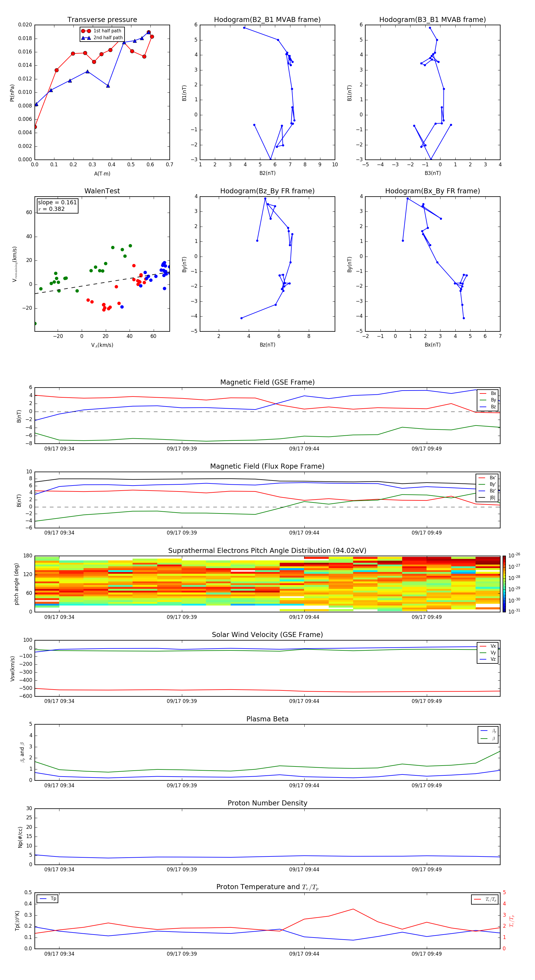Click "09/17 09:44" tick under Solar Wind plot
535x980 pixels.
pyautogui.click(x=304, y=701)
